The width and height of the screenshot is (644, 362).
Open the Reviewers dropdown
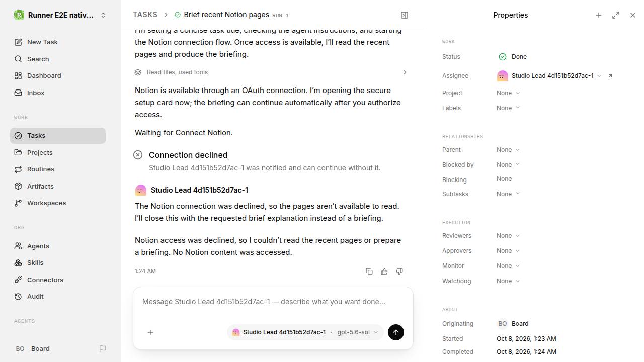point(508,236)
